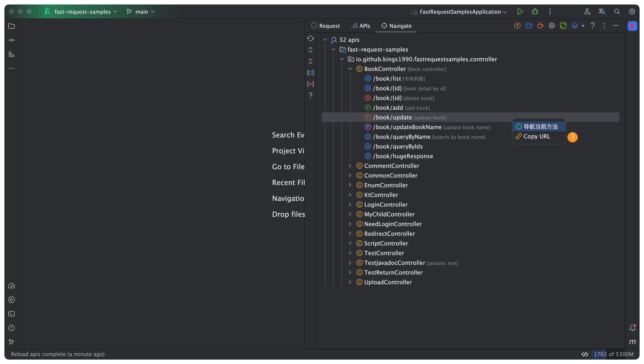
Task: Select the /book/queryByName API entry
Action: point(401,137)
